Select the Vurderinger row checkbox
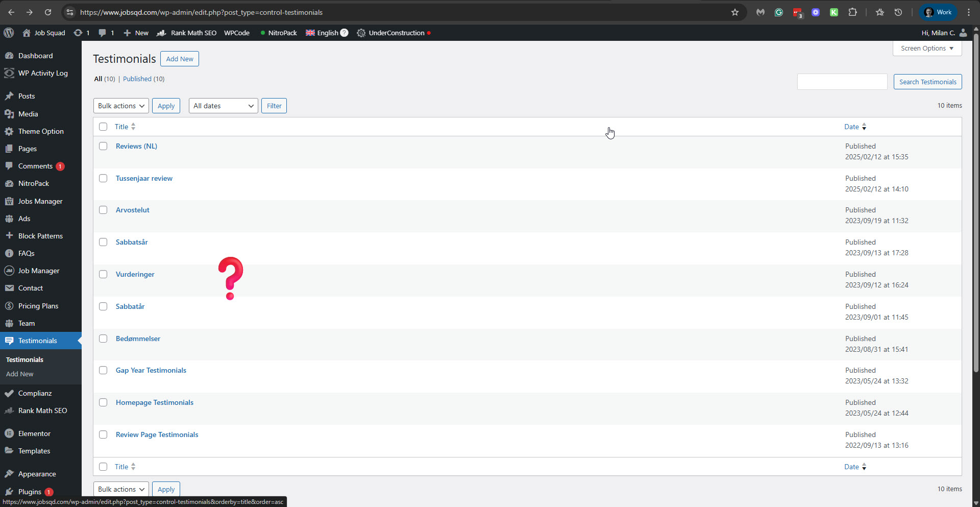 [x=103, y=274]
